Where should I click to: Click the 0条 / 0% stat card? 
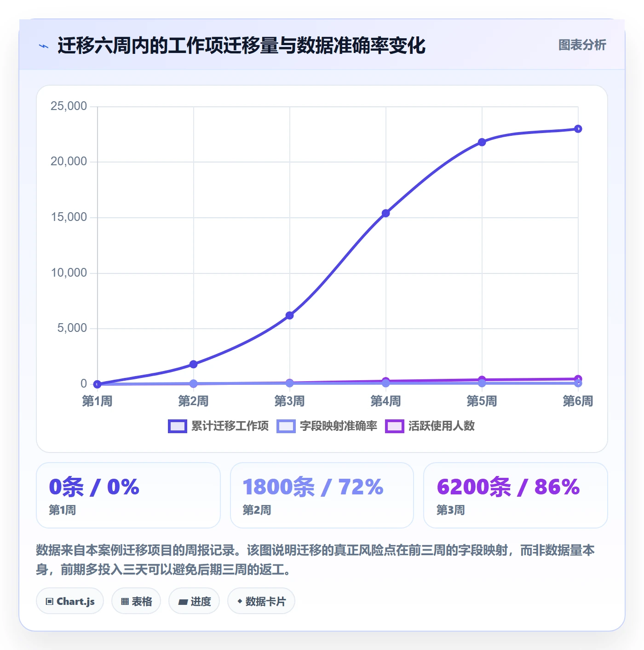coord(128,495)
